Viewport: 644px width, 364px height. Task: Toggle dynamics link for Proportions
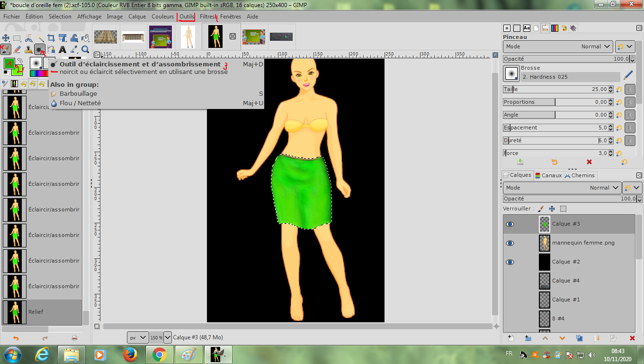point(630,102)
